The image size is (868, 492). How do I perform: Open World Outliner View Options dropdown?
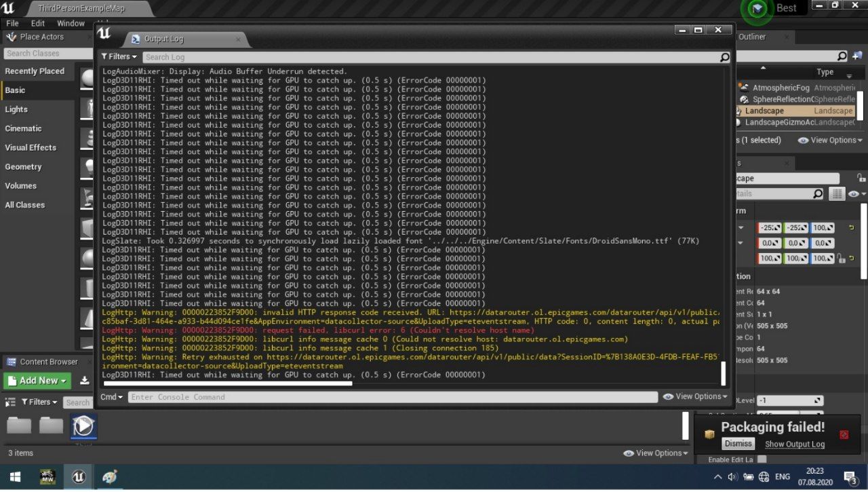[831, 140]
